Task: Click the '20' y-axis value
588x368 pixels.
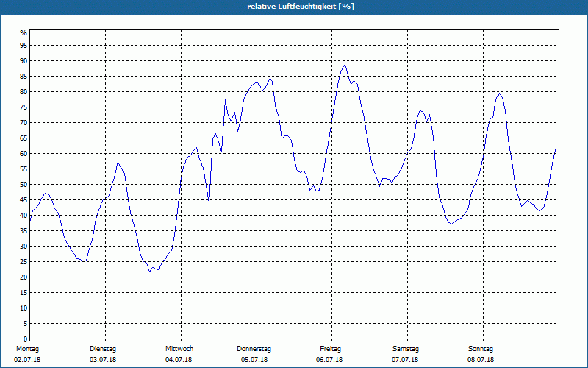Action: tap(24, 277)
